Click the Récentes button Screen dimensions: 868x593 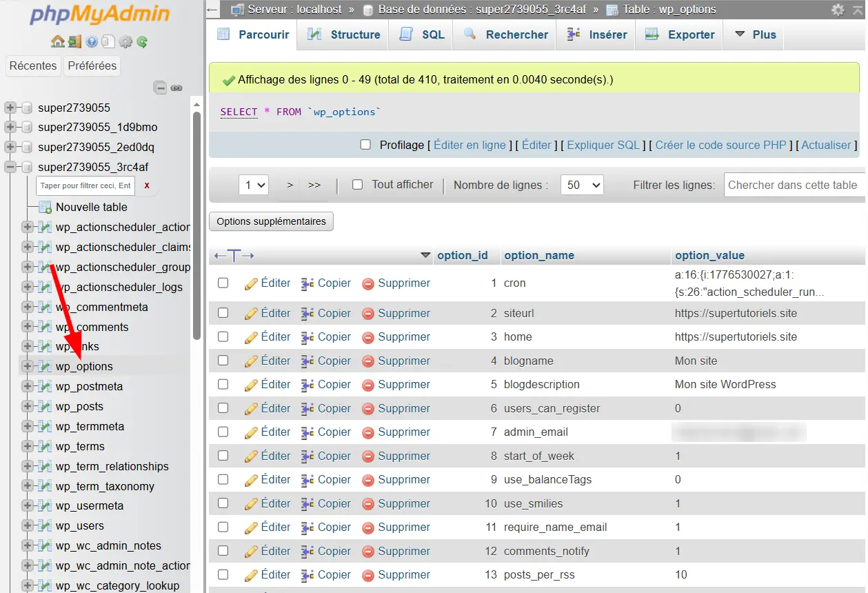tap(33, 66)
